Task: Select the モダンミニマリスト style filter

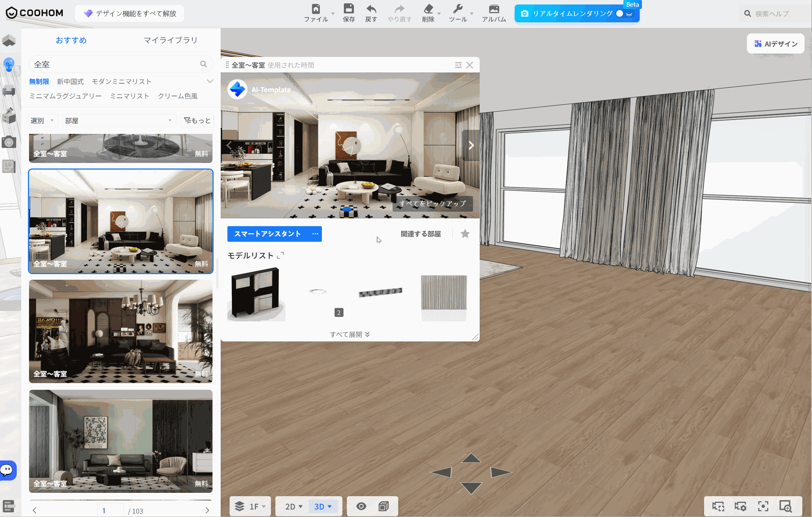Action: point(121,81)
